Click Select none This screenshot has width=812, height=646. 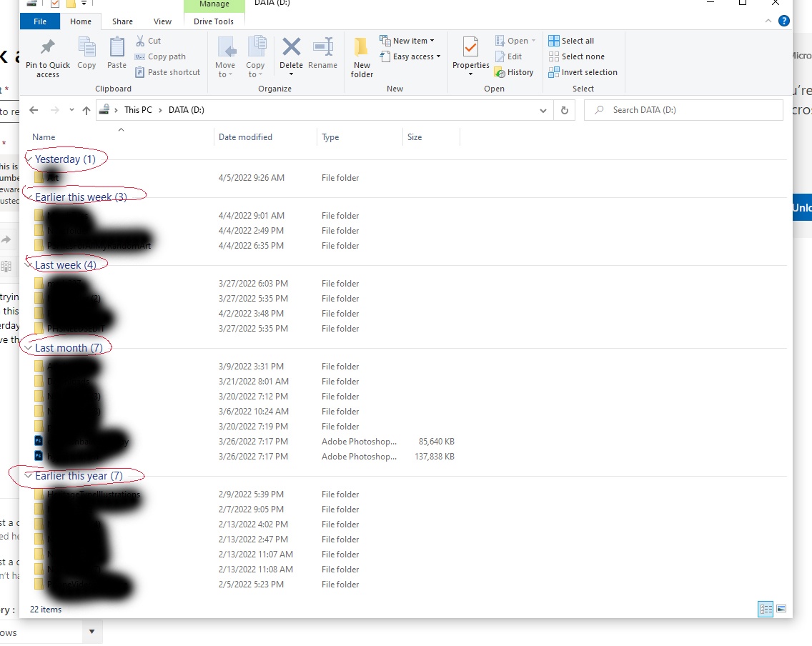click(x=576, y=56)
